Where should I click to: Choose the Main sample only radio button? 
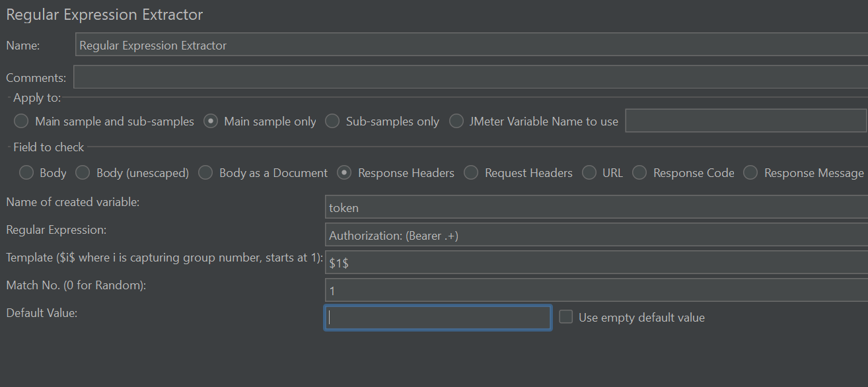211,122
